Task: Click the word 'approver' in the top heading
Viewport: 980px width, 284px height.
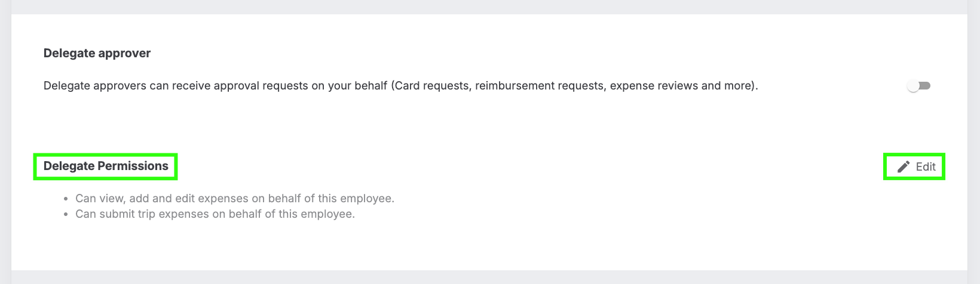Action: click(x=124, y=53)
